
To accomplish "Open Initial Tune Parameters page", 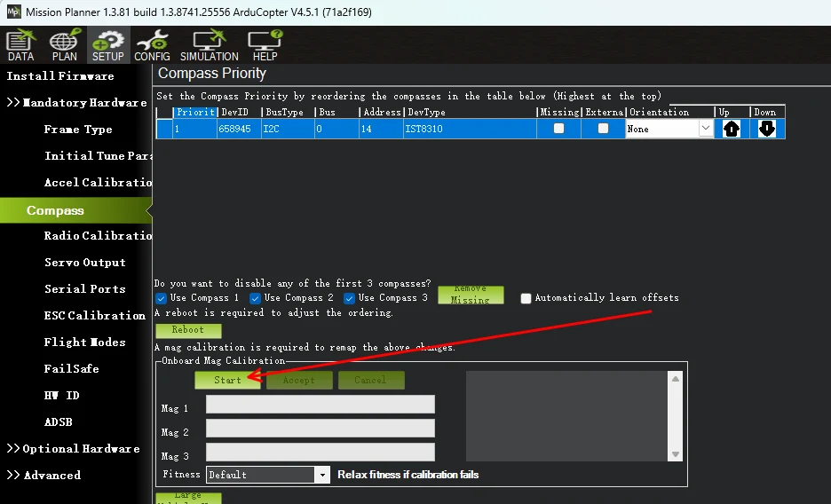I will point(98,156).
